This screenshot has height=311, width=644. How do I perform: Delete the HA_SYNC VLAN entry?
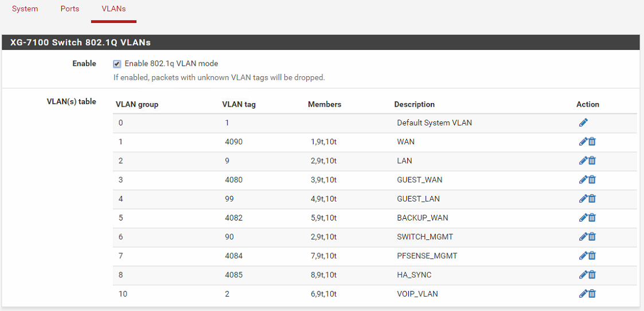(592, 275)
